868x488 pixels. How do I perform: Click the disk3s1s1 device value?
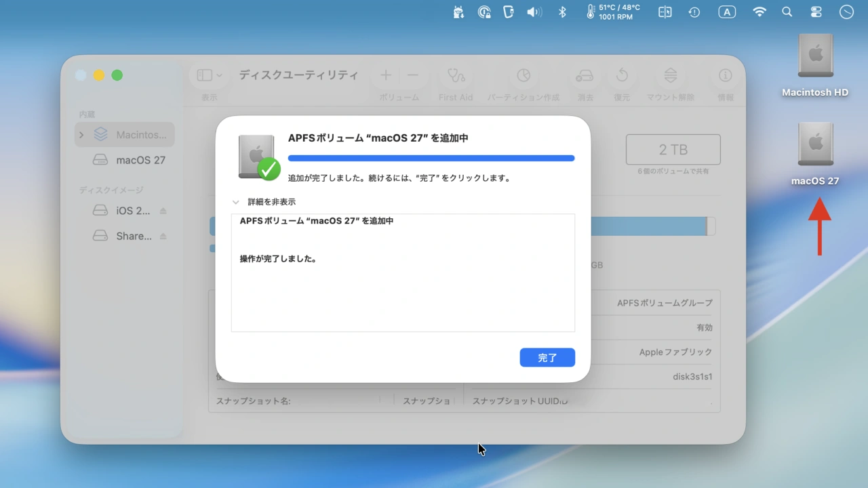click(692, 376)
